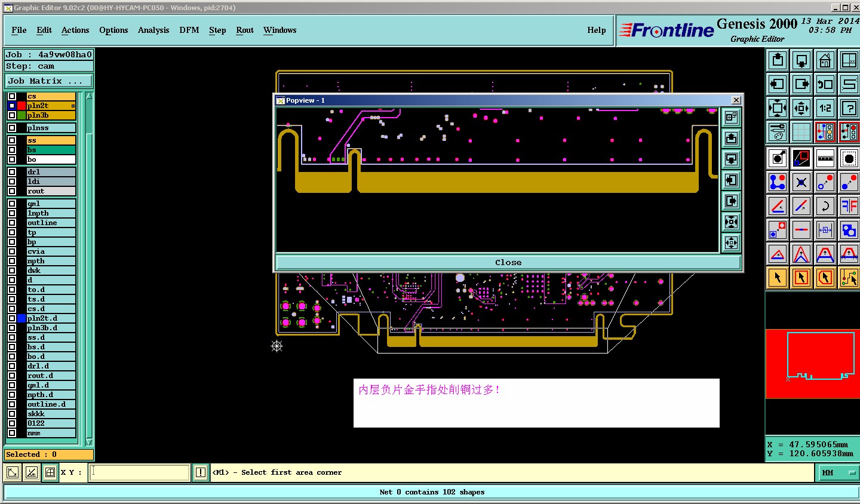Click the 1:2 scale icon
Viewport: 860px width, 504px height.
tap(825, 108)
